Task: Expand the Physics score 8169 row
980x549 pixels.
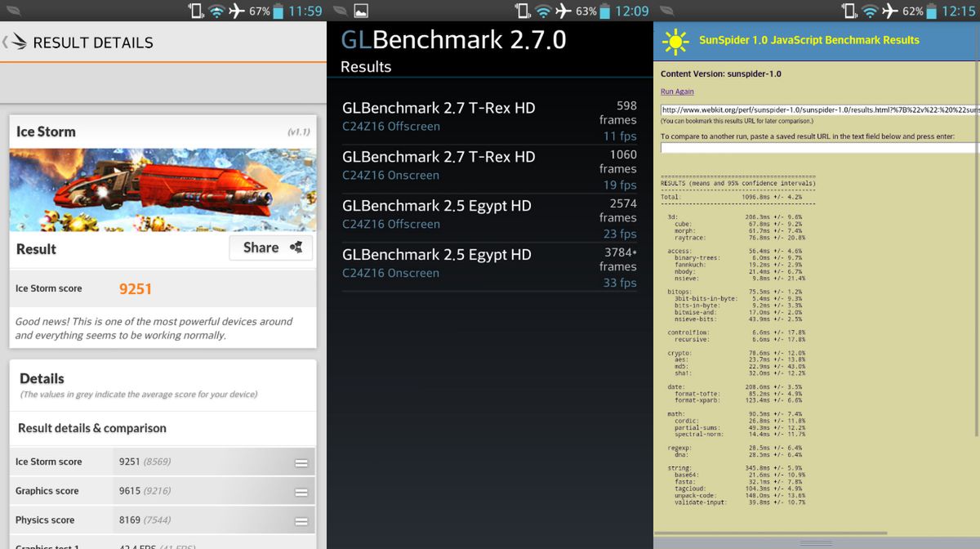Action: 163,520
